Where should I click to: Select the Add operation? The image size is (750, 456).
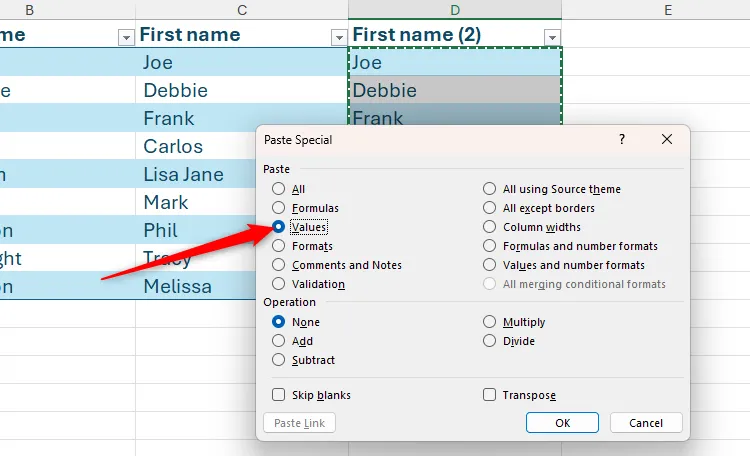[x=279, y=341]
